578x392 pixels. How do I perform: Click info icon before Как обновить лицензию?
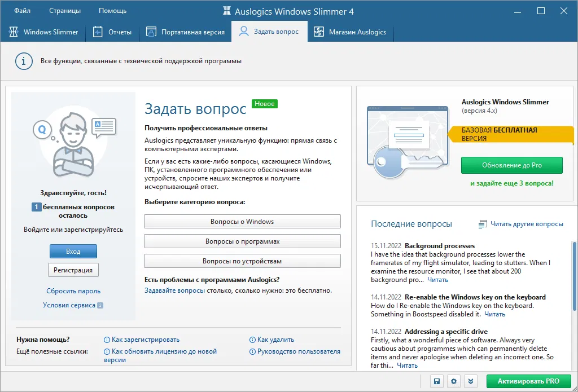(107, 351)
